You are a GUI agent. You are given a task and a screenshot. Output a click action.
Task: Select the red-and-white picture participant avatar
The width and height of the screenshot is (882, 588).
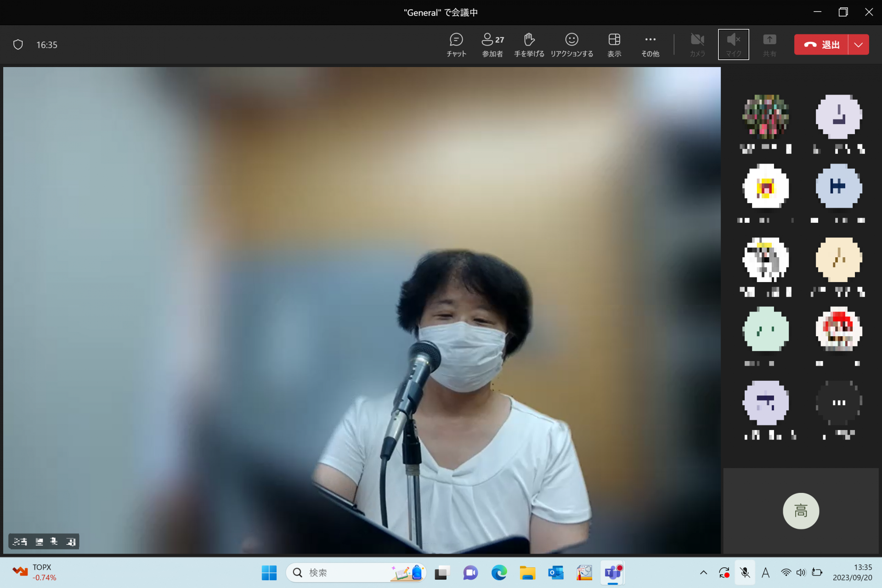(x=839, y=329)
